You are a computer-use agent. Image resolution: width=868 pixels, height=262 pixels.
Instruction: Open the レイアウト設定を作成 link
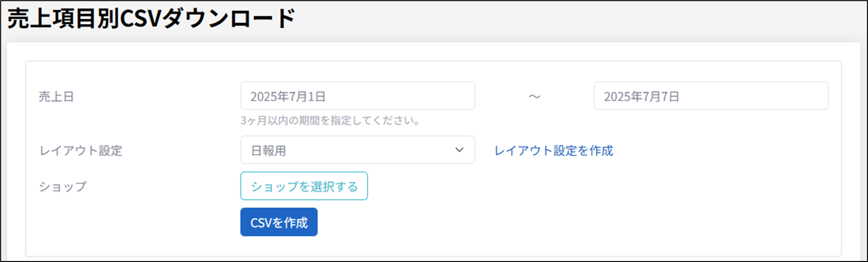coord(554,151)
